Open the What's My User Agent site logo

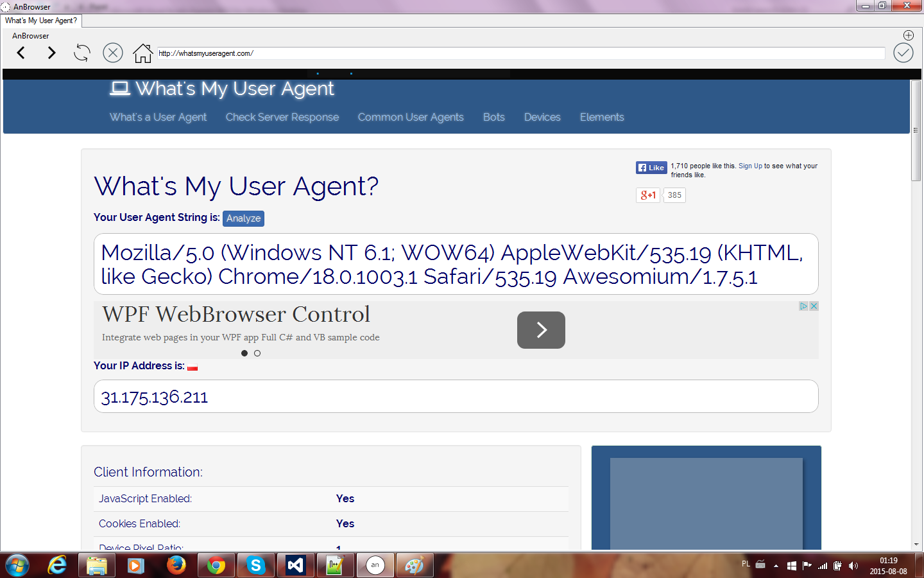(222, 89)
